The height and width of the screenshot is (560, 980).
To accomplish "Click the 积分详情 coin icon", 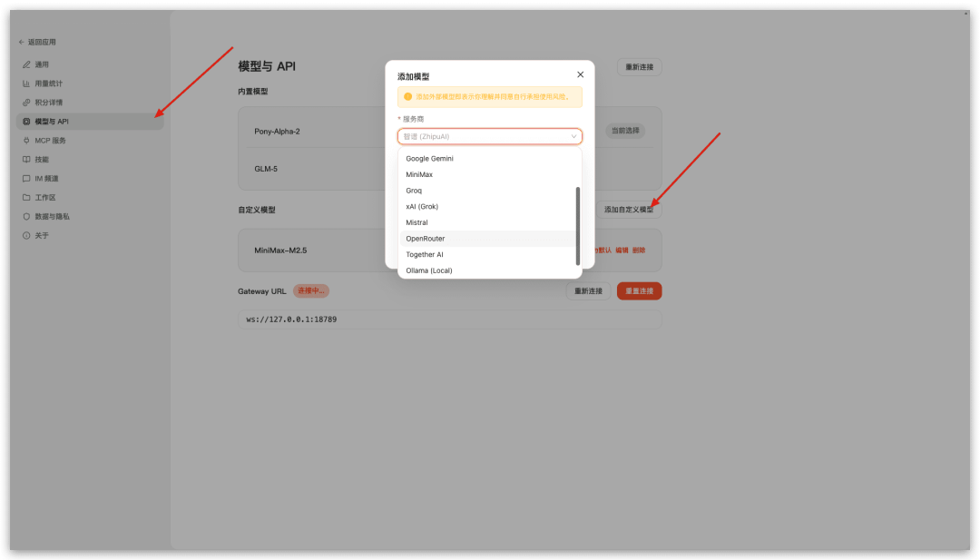I will coord(27,103).
